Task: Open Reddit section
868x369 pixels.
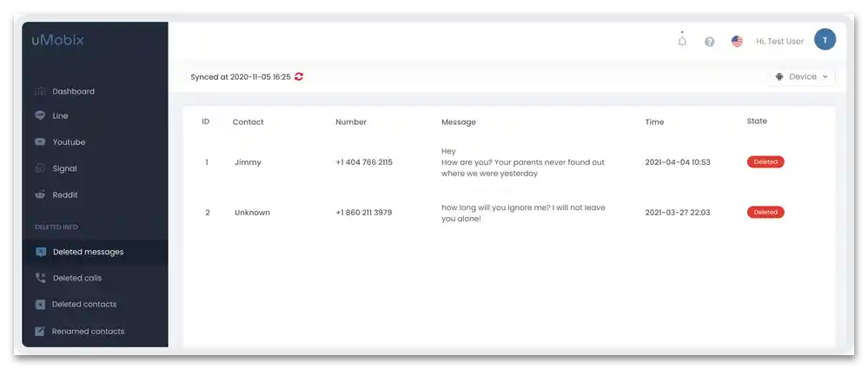Action: pyautogui.click(x=65, y=194)
